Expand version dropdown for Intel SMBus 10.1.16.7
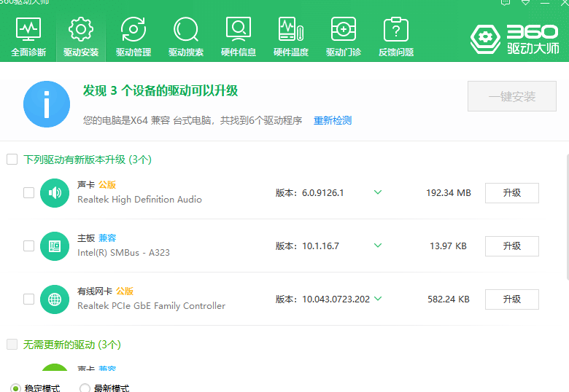 tap(378, 246)
